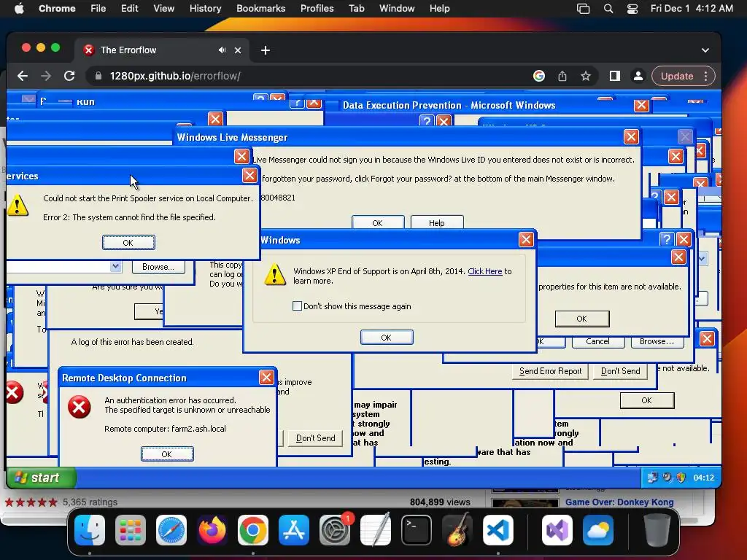The width and height of the screenshot is (747, 560).
Task: Click OK in Print Spooler error dialog
Action: (128, 242)
